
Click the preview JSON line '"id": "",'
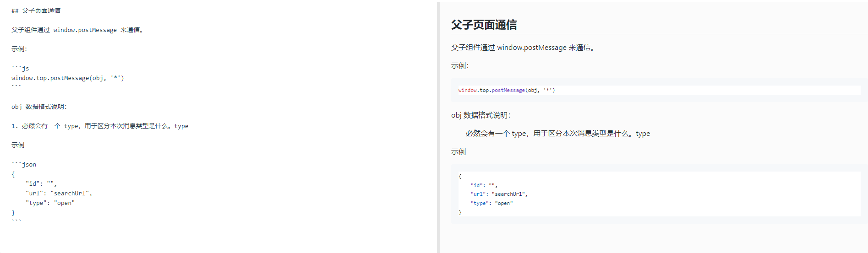(x=484, y=185)
